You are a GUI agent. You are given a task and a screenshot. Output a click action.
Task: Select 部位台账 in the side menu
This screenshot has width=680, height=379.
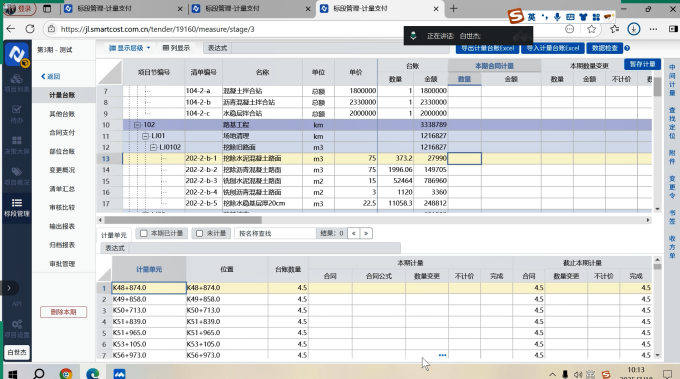coord(62,151)
